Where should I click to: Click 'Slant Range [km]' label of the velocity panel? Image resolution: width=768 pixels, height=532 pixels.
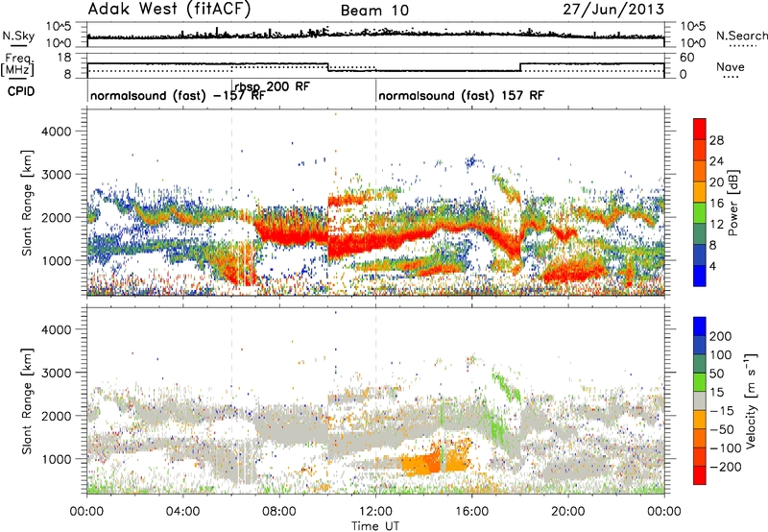(27, 400)
